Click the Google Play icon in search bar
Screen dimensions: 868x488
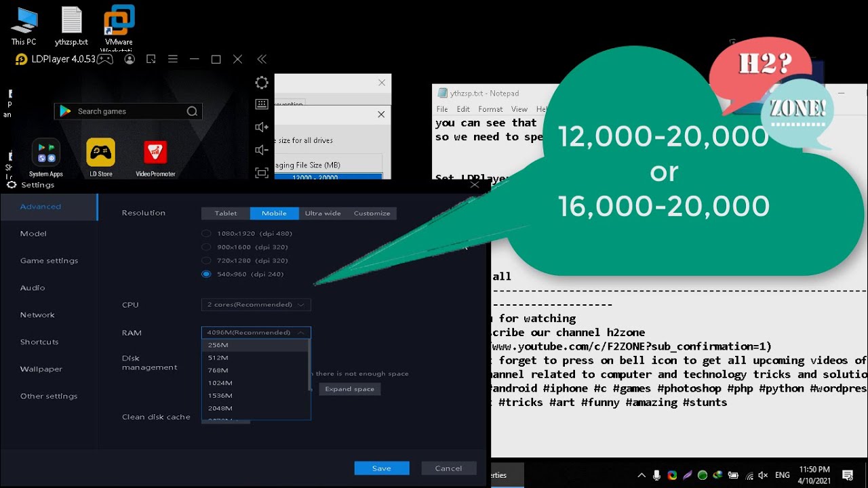[65, 111]
